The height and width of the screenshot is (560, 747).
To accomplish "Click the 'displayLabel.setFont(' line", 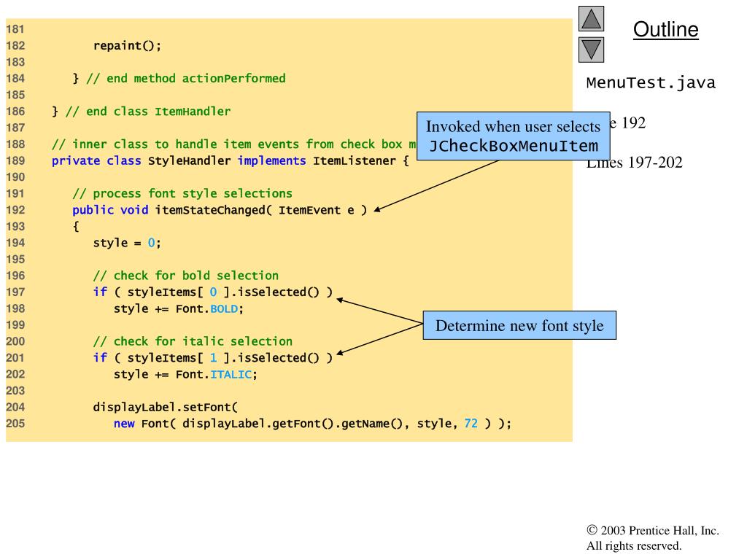I will [166, 407].
